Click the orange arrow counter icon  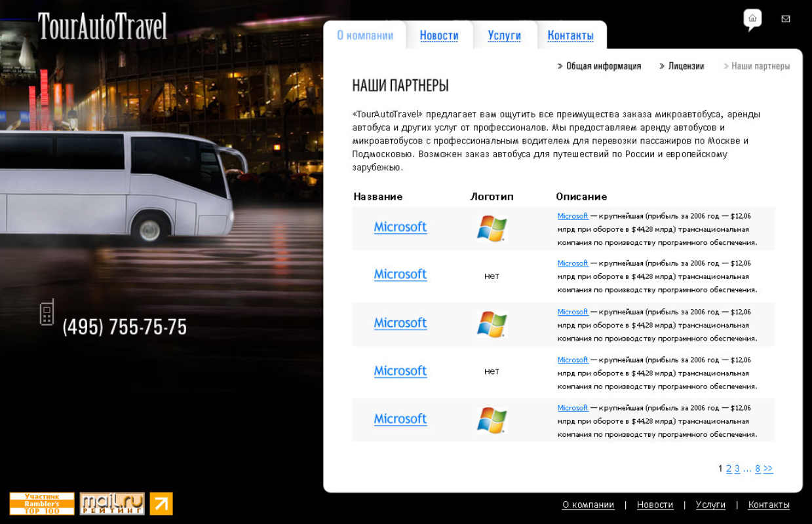point(161,504)
